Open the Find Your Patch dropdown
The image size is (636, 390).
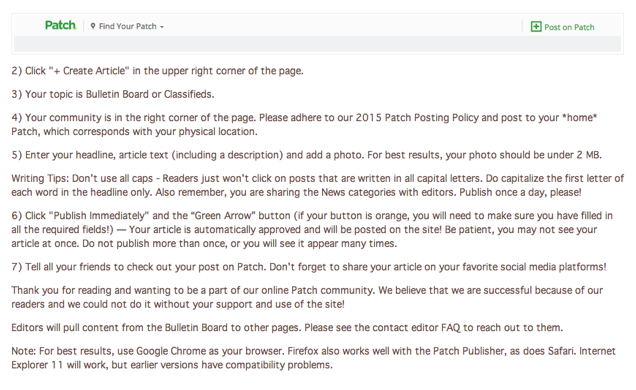point(127,26)
